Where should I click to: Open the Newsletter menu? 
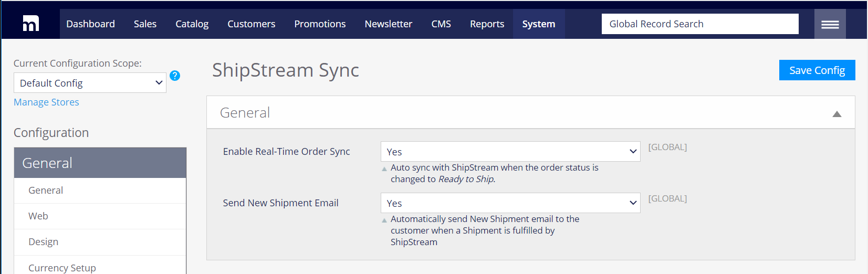[x=388, y=24]
